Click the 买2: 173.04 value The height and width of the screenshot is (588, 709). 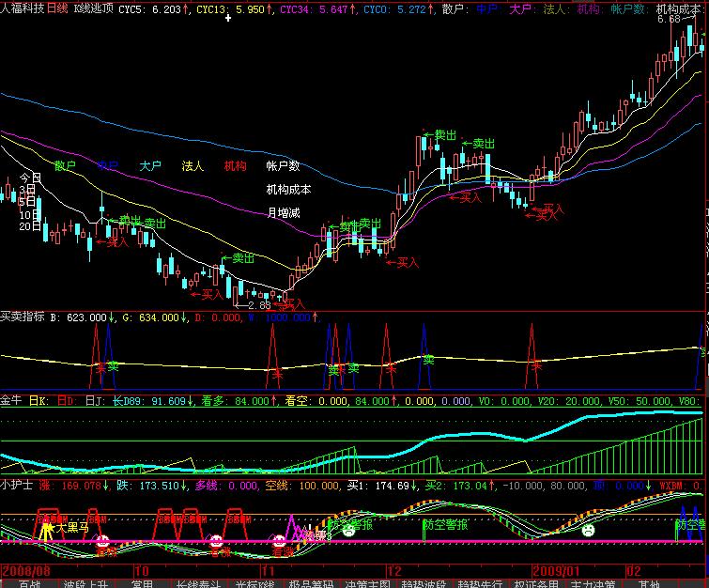pos(460,486)
